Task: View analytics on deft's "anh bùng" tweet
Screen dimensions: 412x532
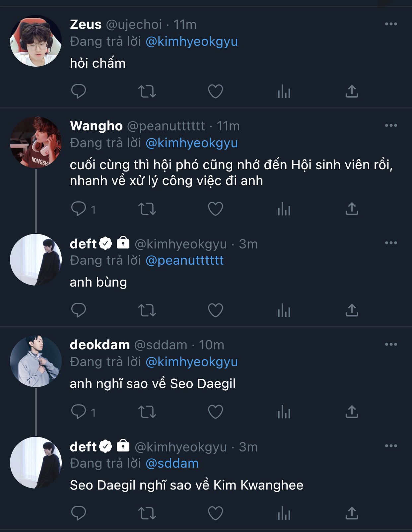Action: [x=284, y=310]
